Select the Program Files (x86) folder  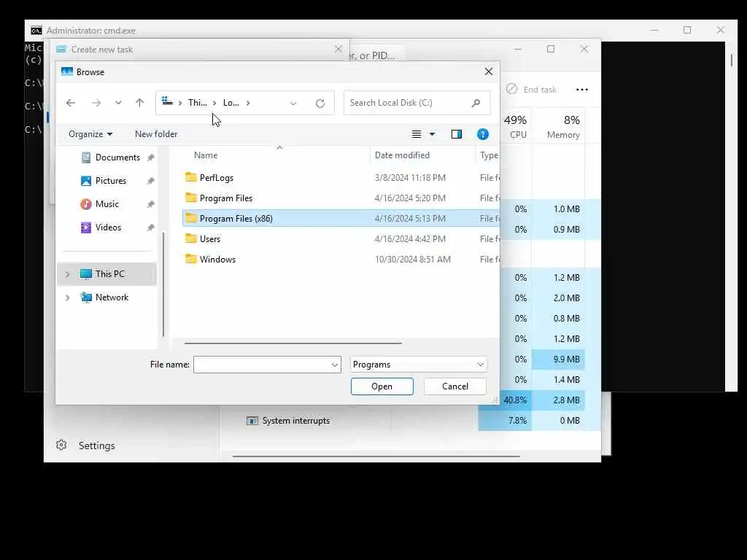[x=341, y=219]
